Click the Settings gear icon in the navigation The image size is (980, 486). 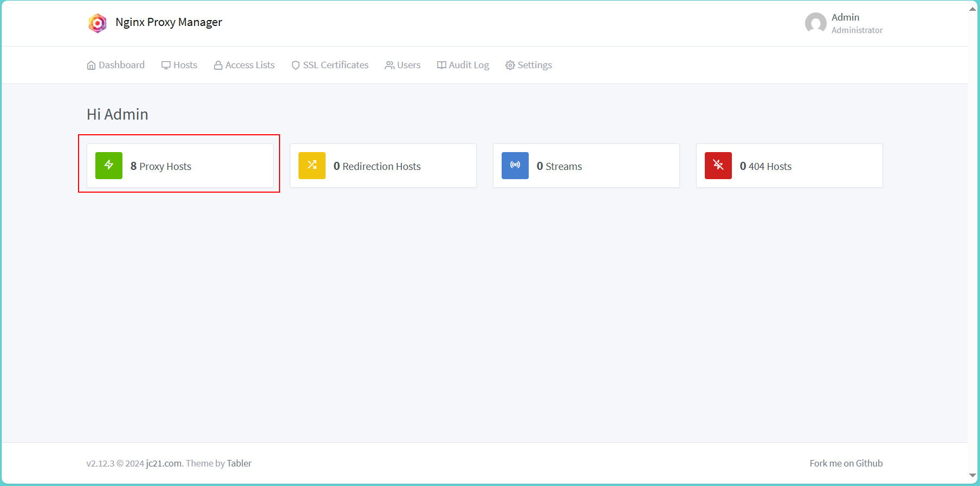[510, 65]
